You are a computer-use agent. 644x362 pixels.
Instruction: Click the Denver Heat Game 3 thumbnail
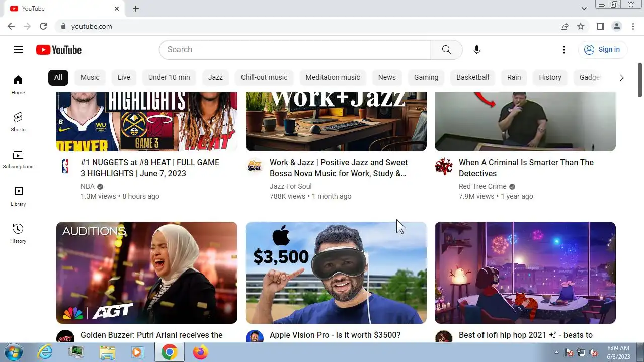pos(147,122)
